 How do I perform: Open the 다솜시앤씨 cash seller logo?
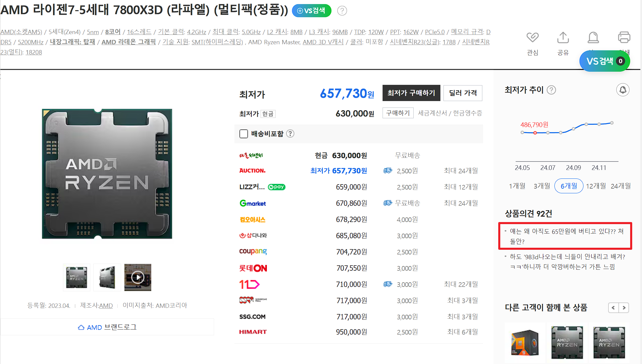pos(251,155)
